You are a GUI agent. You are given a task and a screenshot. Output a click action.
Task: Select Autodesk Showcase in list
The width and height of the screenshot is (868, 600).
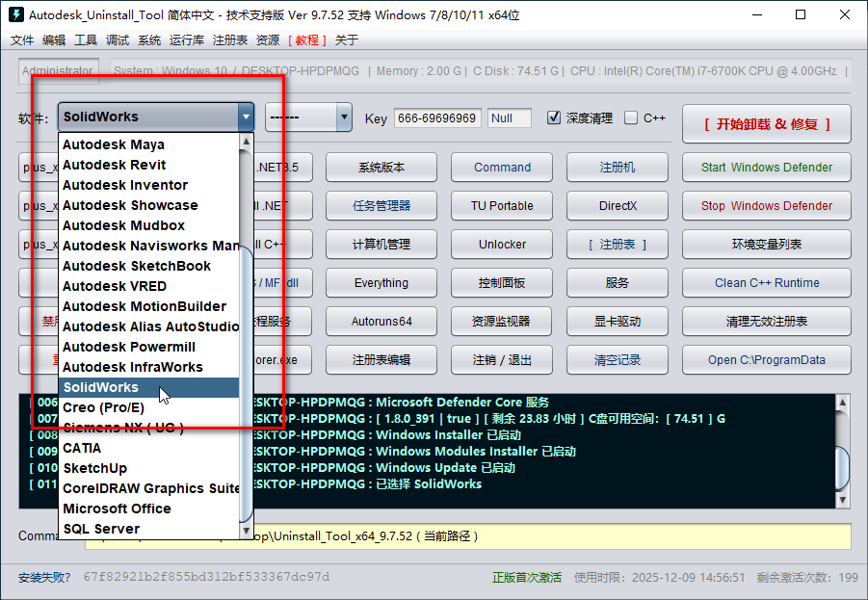[149, 205]
